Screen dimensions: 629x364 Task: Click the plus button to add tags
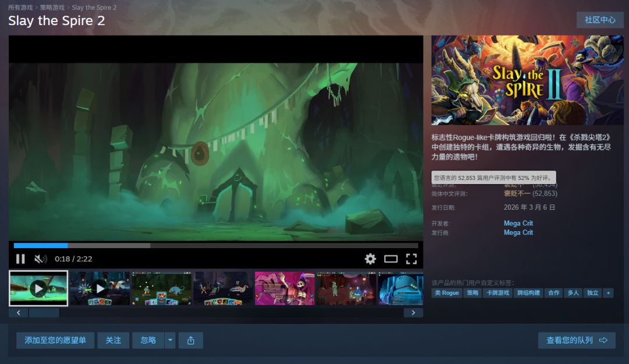608,293
